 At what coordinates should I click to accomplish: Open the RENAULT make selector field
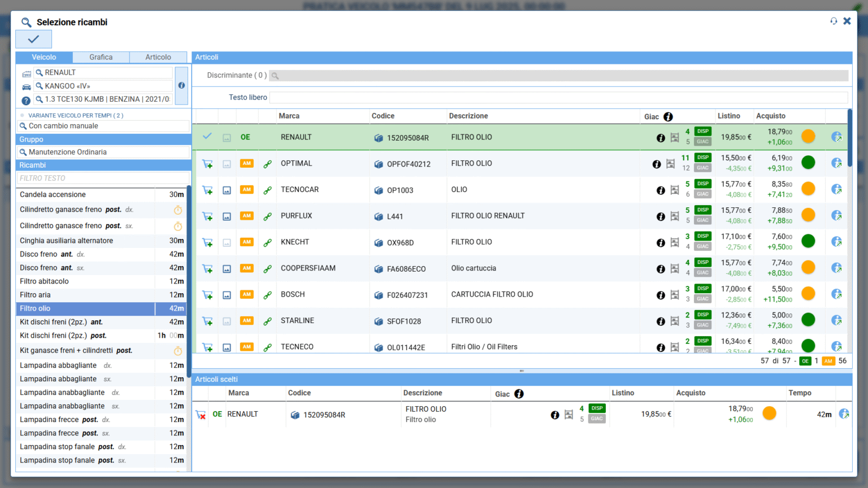tap(103, 72)
